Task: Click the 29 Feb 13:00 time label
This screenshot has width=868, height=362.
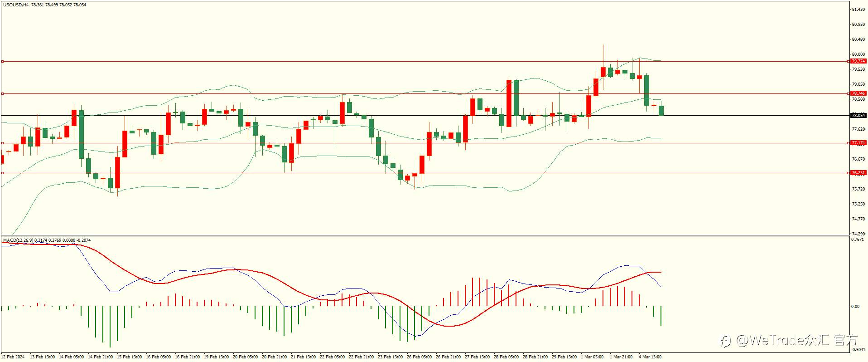Action: (564, 357)
